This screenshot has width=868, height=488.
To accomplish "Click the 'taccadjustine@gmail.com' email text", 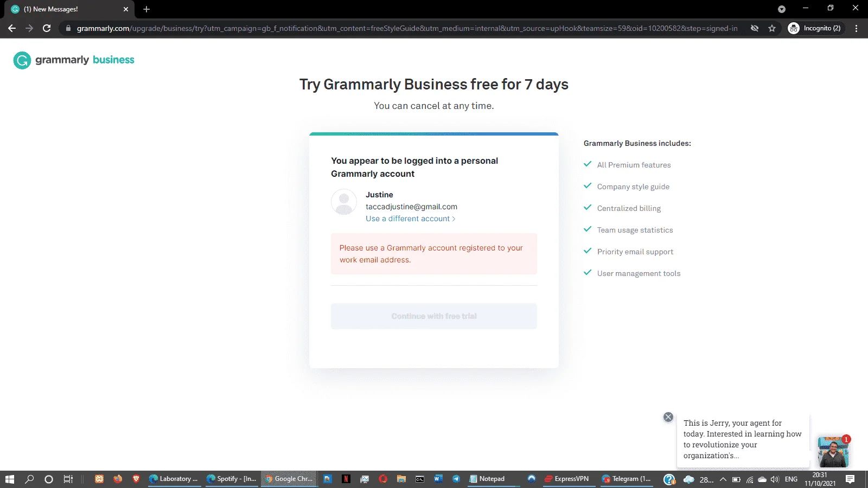I will click(x=411, y=207).
